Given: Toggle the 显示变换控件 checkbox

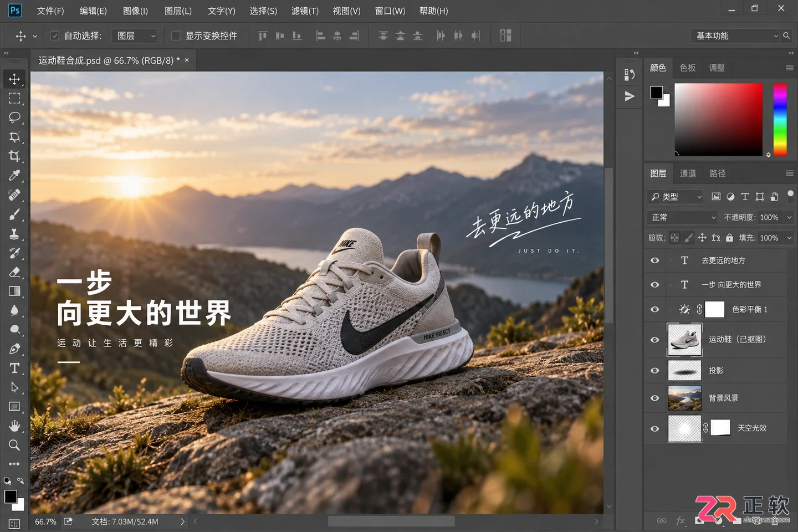Looking at the screenshot, I should point(176,35).
